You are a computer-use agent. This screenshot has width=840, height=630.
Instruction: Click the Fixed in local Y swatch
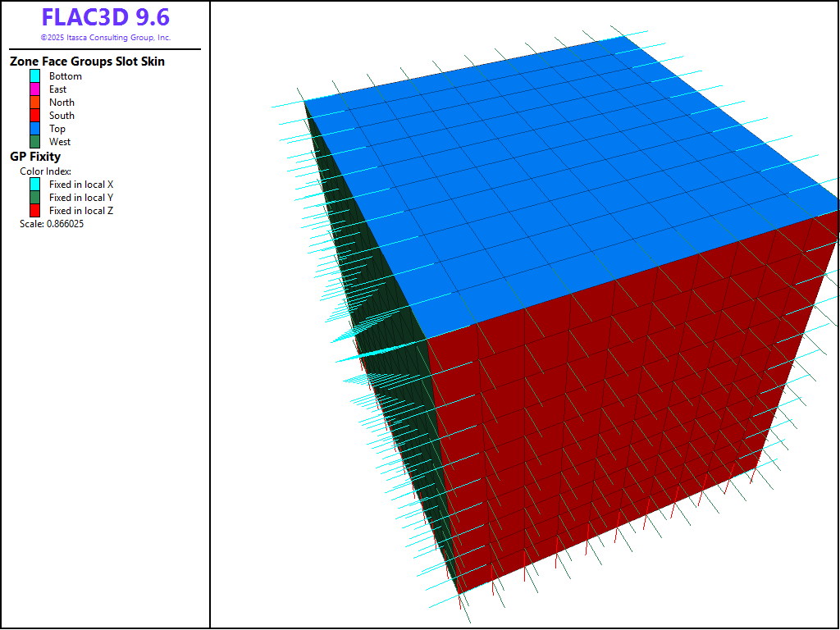[x=35, y=198]
